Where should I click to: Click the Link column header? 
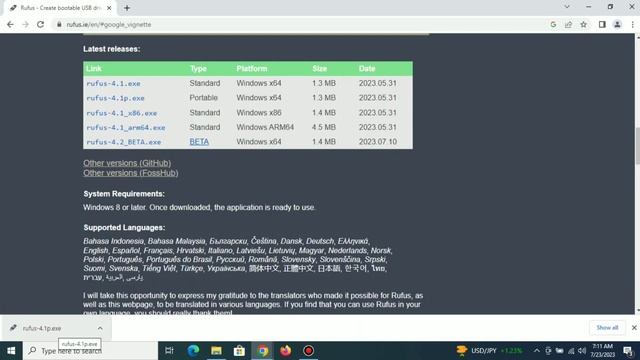[x=94, y=69]
